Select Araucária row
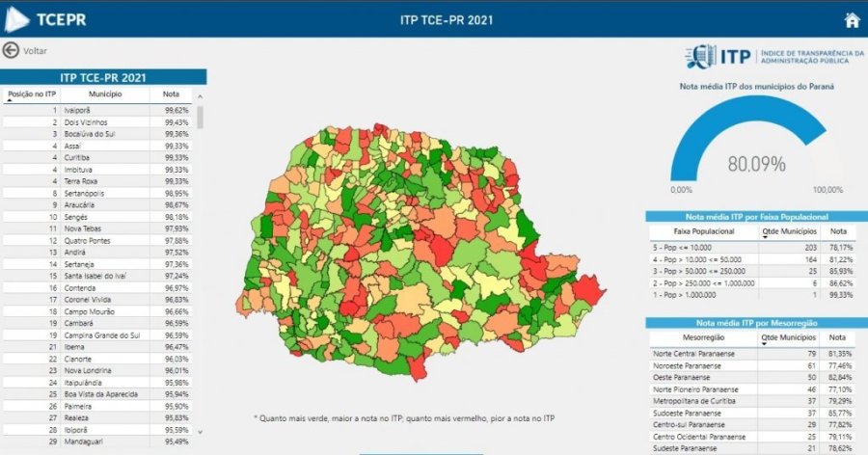 (96, 204)
